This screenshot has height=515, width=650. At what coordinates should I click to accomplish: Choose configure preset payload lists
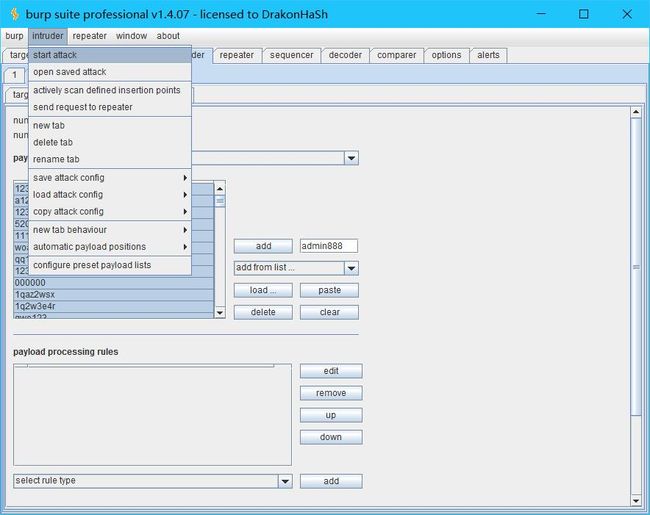(x=110, y=265)
